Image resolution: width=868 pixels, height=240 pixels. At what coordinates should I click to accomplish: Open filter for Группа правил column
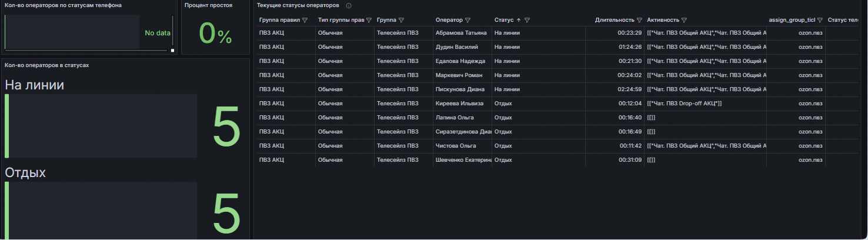[305, 20]
